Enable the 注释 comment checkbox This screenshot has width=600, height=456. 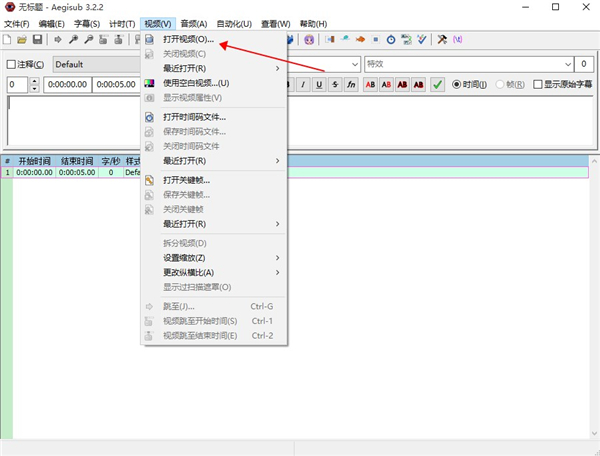tap(12, 64)
